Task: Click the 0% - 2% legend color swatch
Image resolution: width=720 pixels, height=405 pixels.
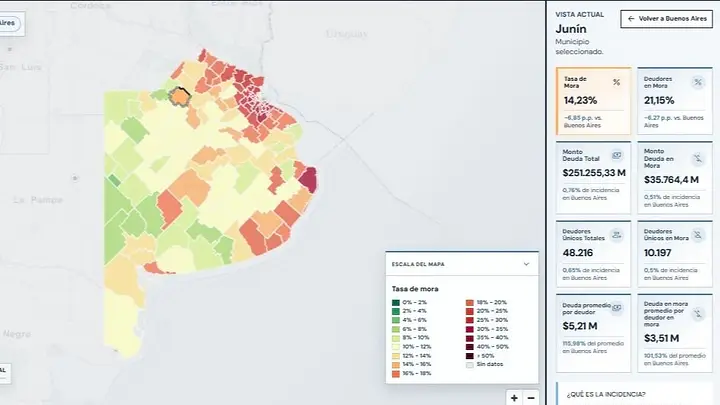Action: click(x=395, y=303)
